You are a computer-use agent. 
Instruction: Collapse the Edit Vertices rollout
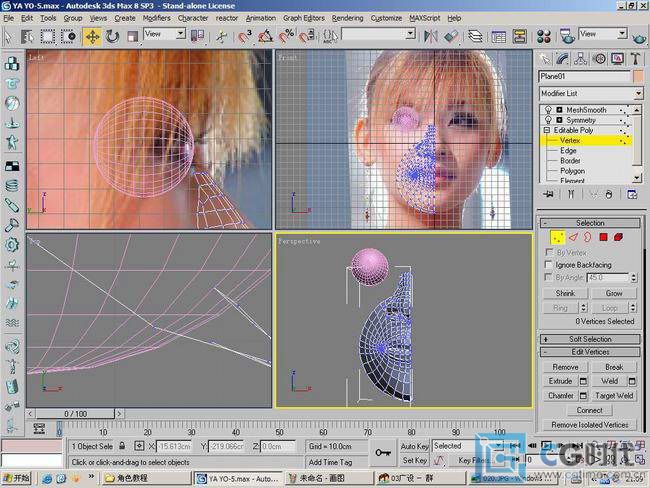[590, 352]
